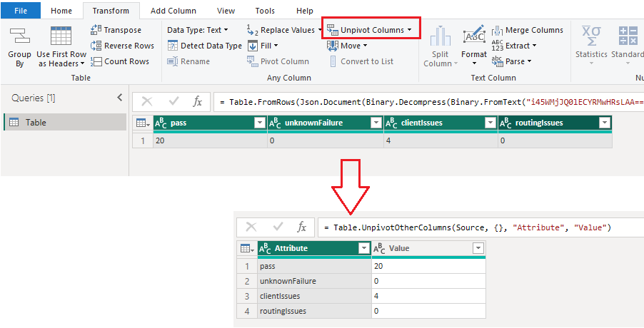The width and height of the screenshot is (644, 328).
Task: Click the Split Column icon
Action: [x=440, y=36]
